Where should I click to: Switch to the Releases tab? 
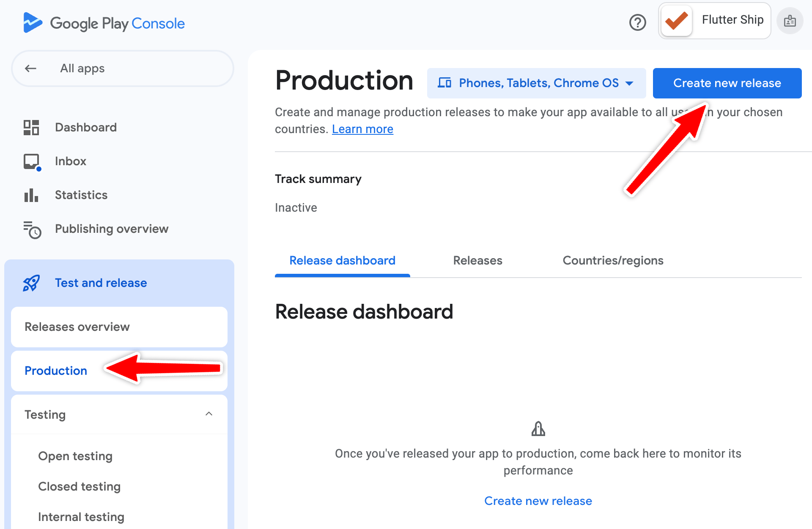[477, 261]
